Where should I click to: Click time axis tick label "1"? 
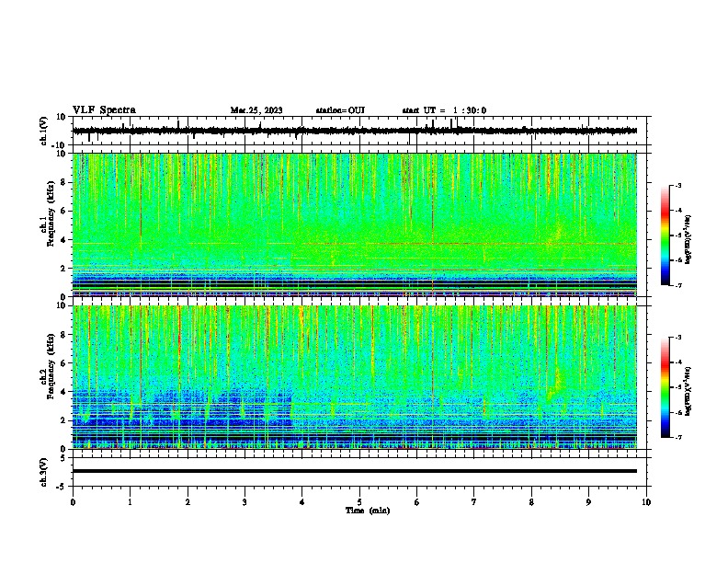130,502
